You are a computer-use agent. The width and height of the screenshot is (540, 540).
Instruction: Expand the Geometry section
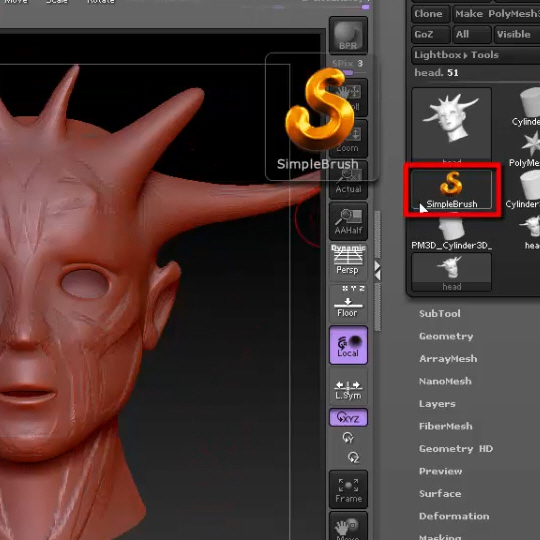pos(446,336)
